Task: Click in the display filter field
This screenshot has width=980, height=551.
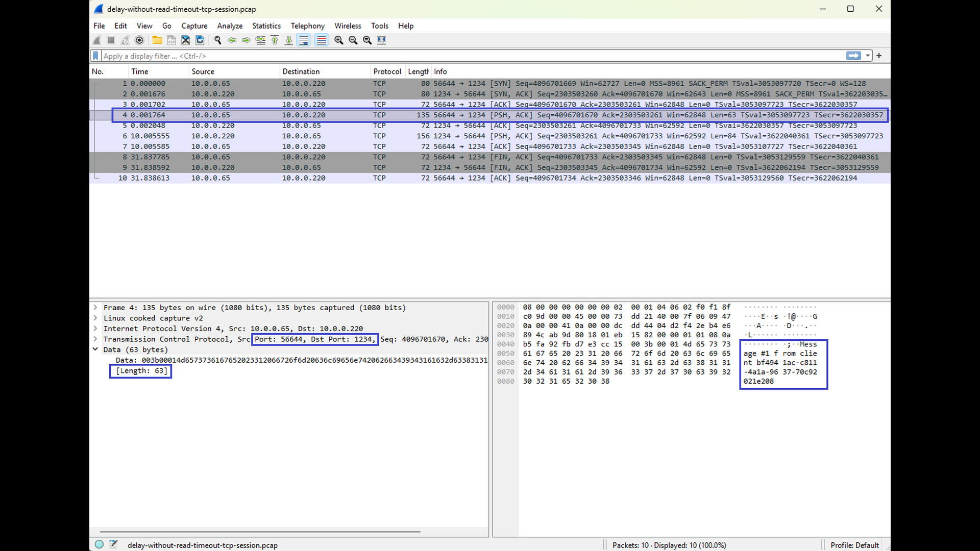Action: 459,56
